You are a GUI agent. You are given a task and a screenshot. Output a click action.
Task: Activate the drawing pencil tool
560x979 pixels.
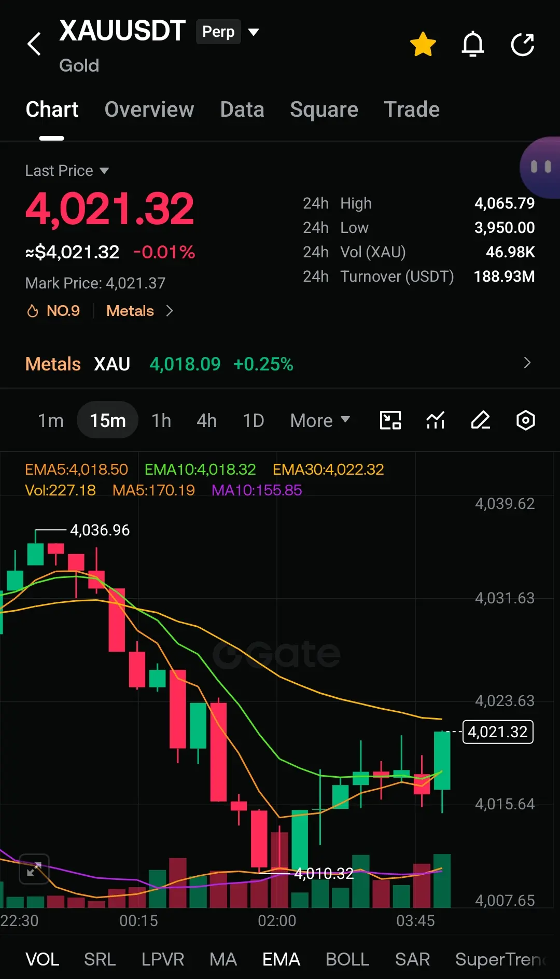pyautogui.click(x=481, y=420)
